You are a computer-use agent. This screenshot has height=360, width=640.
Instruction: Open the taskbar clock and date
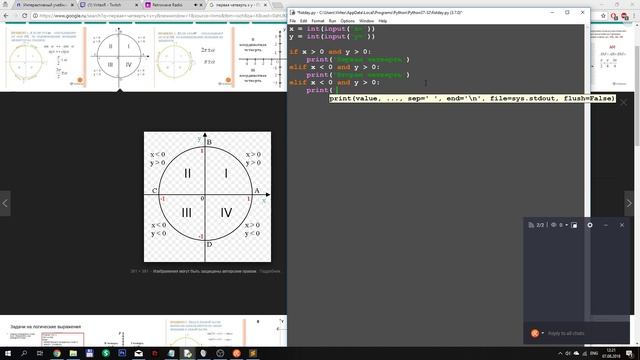(611, 353)
